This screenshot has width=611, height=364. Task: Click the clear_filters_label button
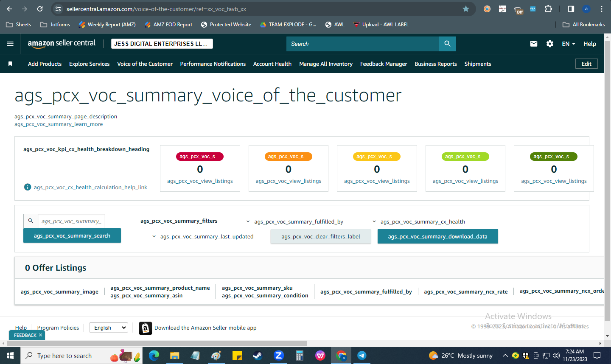pos(321,236)
